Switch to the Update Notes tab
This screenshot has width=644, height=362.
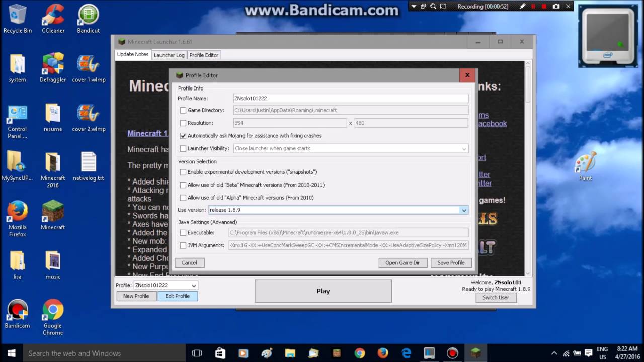coord(133,54)
